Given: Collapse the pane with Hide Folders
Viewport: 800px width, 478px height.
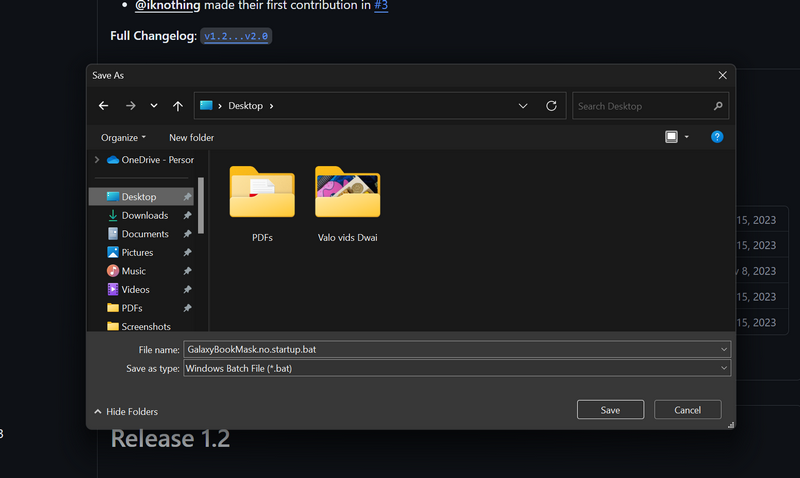Looking at the screenshot, I should (x=126, y=411).
